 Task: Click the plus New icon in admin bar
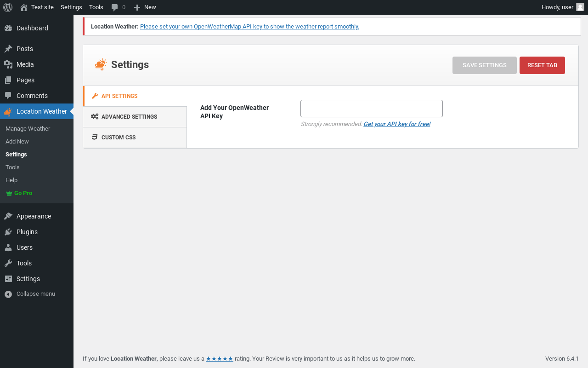click(x=137, y=7)
